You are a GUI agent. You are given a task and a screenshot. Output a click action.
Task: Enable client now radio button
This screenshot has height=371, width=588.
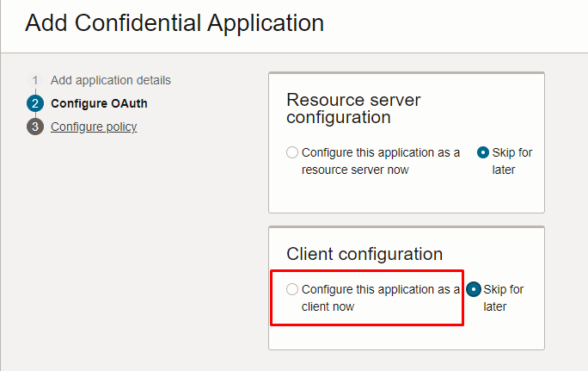292,289
